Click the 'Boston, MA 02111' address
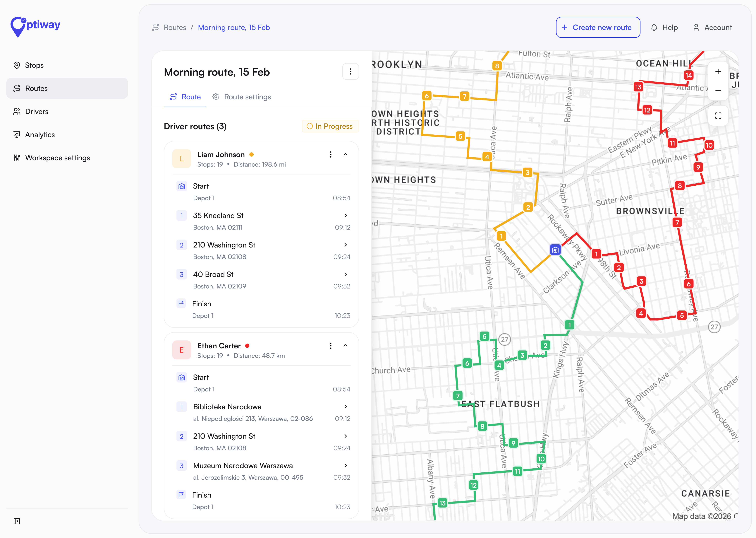The image size is (756, 538). [x=218, y=228]
